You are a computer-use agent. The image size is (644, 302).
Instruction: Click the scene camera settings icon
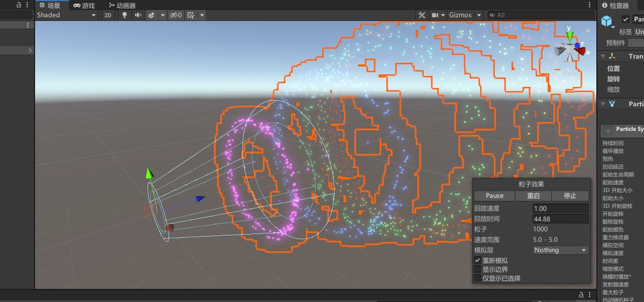tap(435, 15)
